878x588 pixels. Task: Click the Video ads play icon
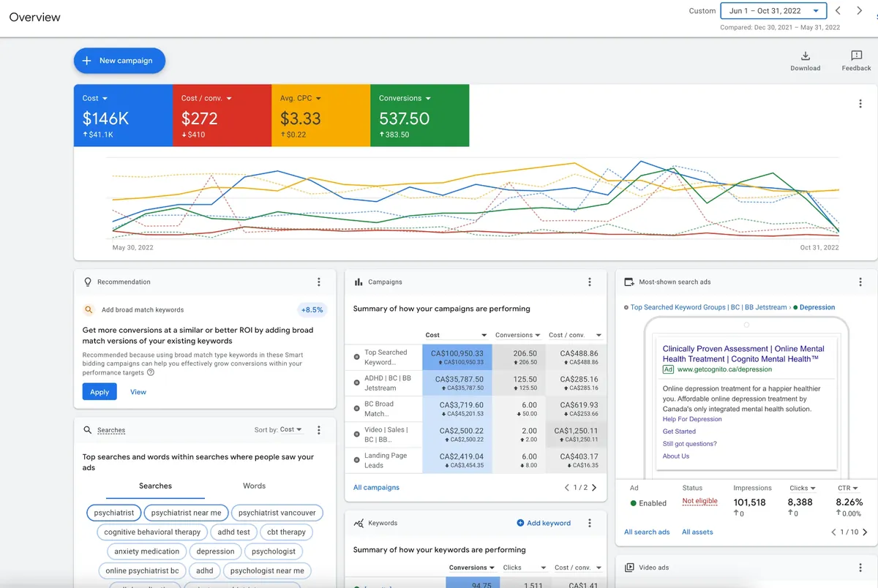pyautogui.click(x=629, y=568)
